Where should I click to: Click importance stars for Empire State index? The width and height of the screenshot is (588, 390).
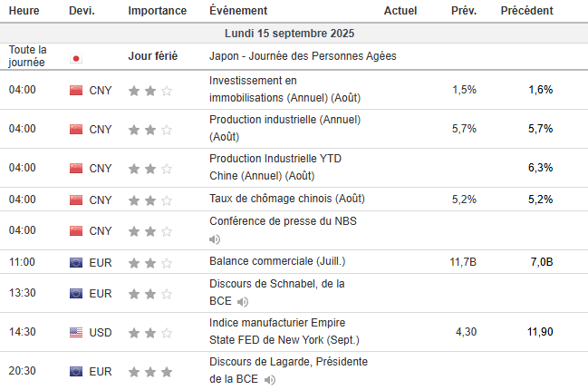(150, 332)
